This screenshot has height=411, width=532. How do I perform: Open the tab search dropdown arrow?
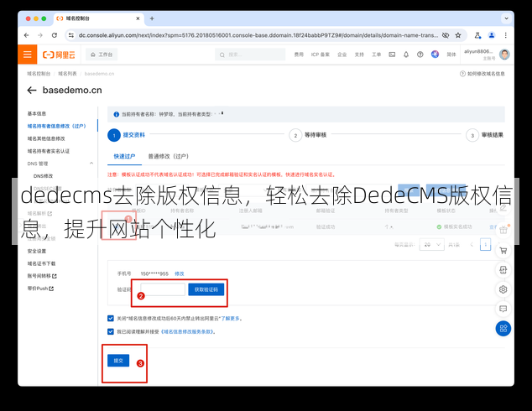click(x=506, y=18)
